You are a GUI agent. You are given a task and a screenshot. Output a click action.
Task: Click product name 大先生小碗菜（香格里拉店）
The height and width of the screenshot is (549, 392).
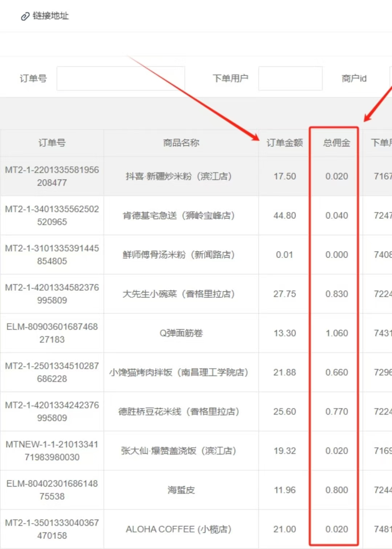click(x=179, y=294)
